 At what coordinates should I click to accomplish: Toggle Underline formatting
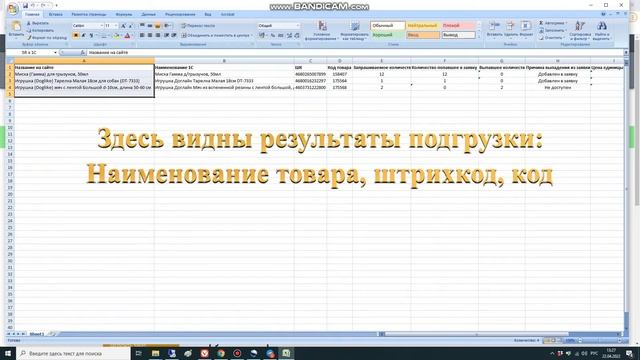click(91, 36)
